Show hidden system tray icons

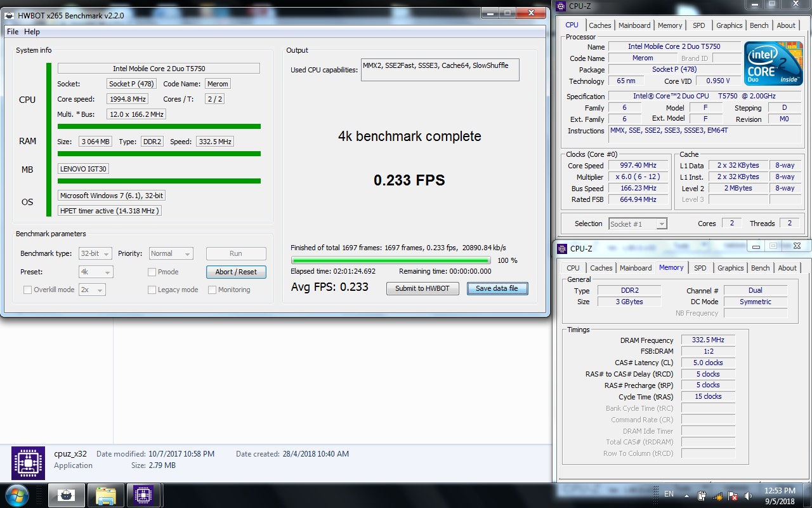686,495
